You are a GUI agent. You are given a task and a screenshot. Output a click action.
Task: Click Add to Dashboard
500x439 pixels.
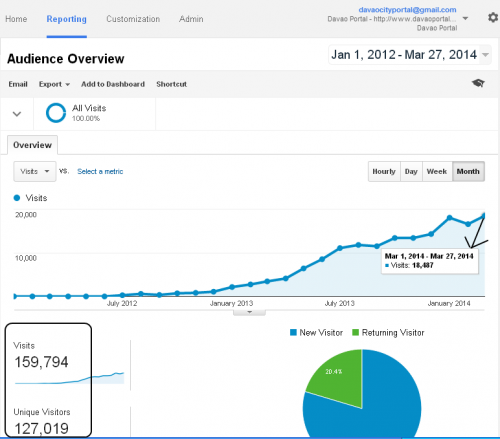tap(113, 84)
